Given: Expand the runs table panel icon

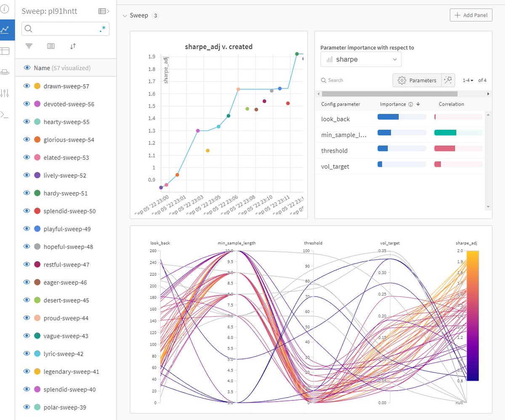Looking at the screenshot, I should [x=104, y=11].
